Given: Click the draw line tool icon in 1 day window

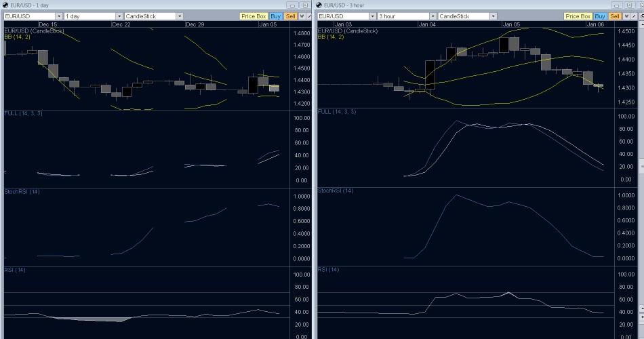Looking at the screenshot, I should (309, 16).
